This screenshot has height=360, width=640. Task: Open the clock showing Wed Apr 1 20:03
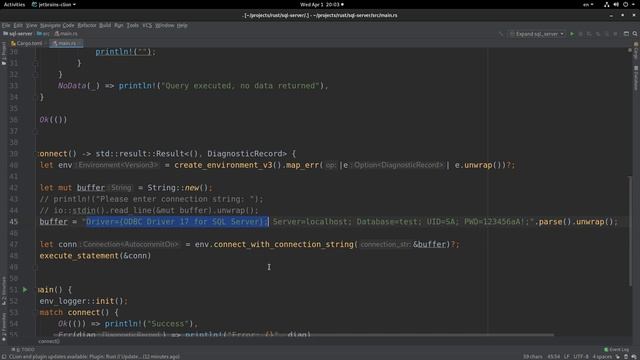click(x=321, y=4)
